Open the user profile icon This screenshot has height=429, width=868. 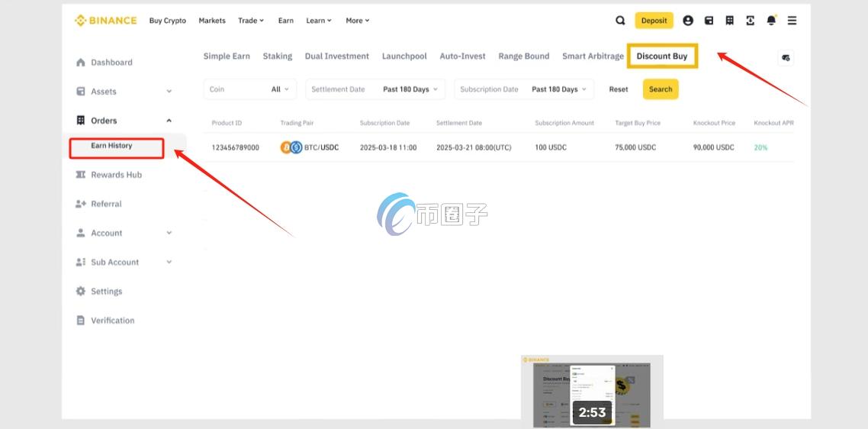tap(687, 21)
